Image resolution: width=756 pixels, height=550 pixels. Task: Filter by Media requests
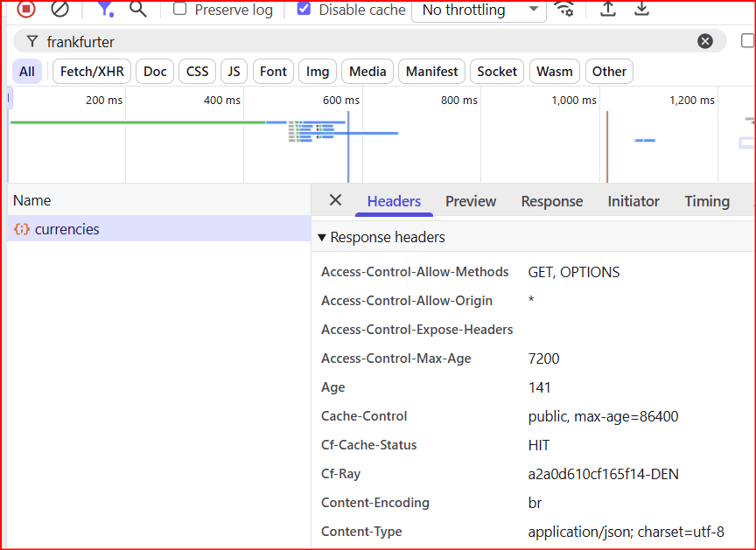(x=367, y=72)
